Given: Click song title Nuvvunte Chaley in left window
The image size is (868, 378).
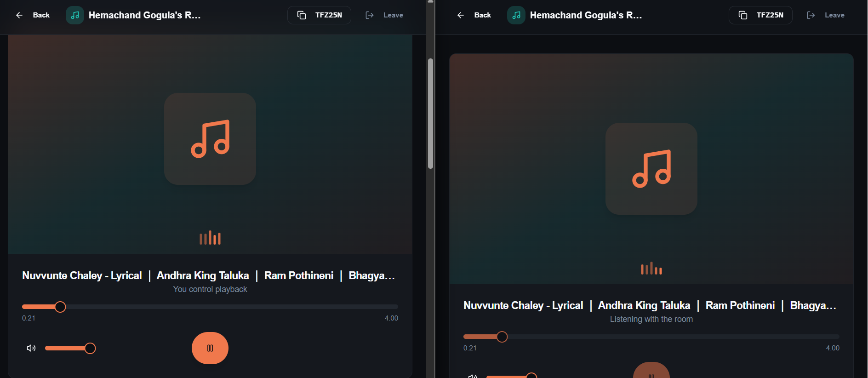Looking at the screenshot, I should click(x=209, y=275).
